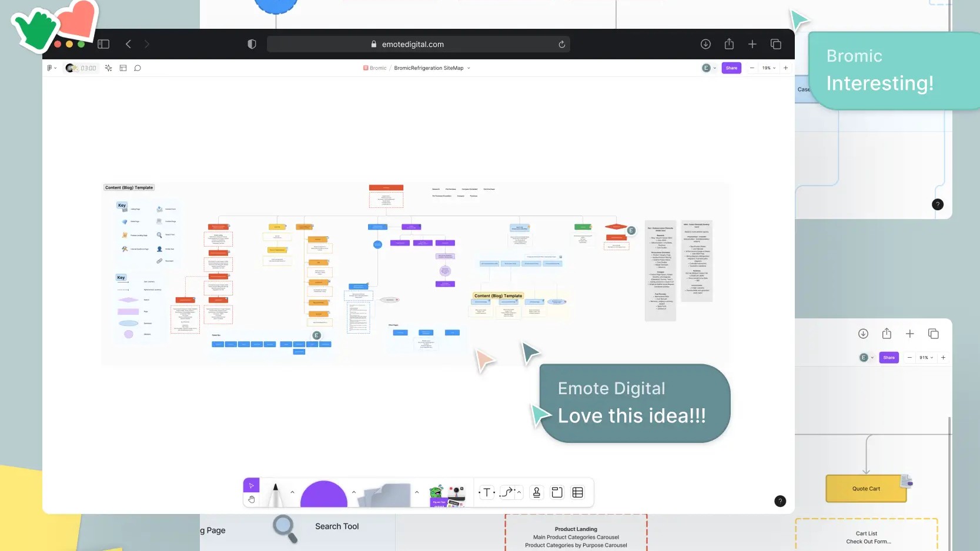The image size is (980, 551).
Task: Open the templates panel icon
Action: tap(123, 68)
